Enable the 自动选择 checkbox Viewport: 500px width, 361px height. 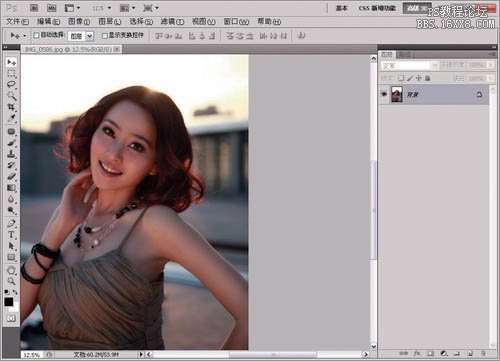[x=36, y=35]
